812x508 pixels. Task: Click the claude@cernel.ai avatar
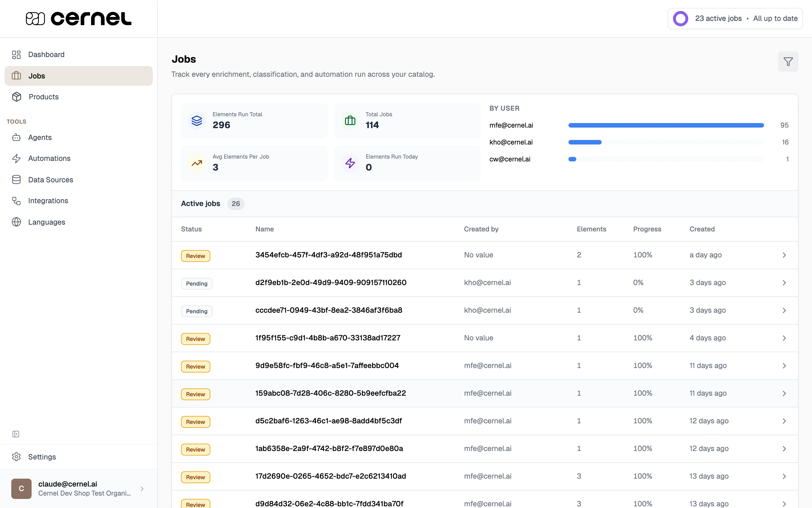[21, 489]
